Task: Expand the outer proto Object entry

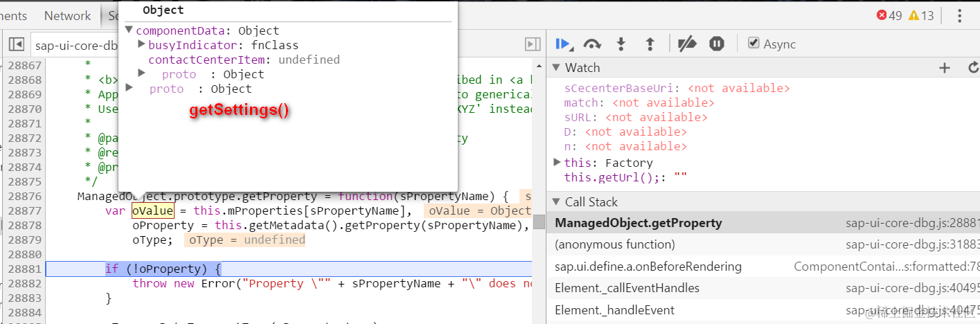Action: click(x=129, y=88)
